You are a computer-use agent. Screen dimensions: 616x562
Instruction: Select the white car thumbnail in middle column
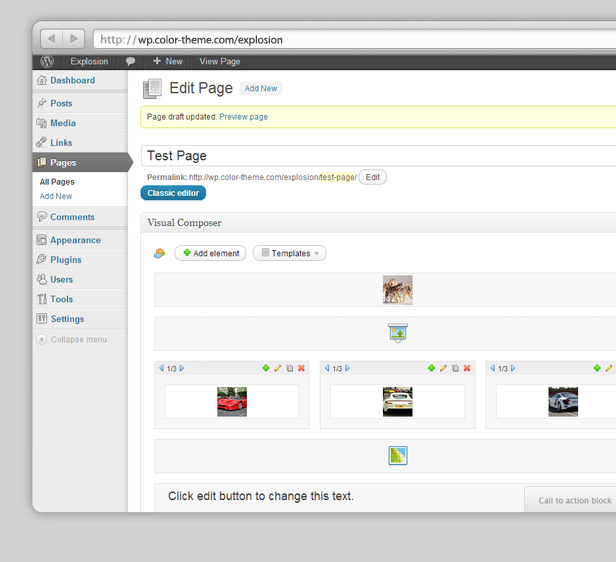point(398,402)
